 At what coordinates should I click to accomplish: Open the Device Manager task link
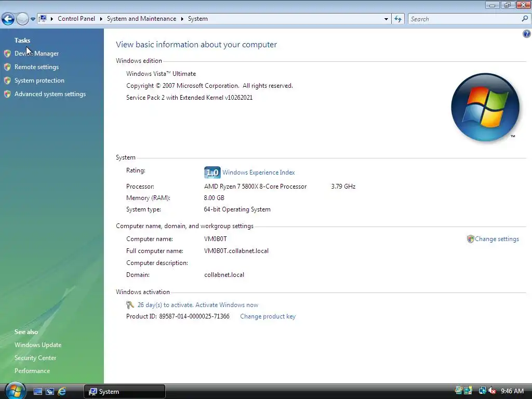[x=37, y=54]
